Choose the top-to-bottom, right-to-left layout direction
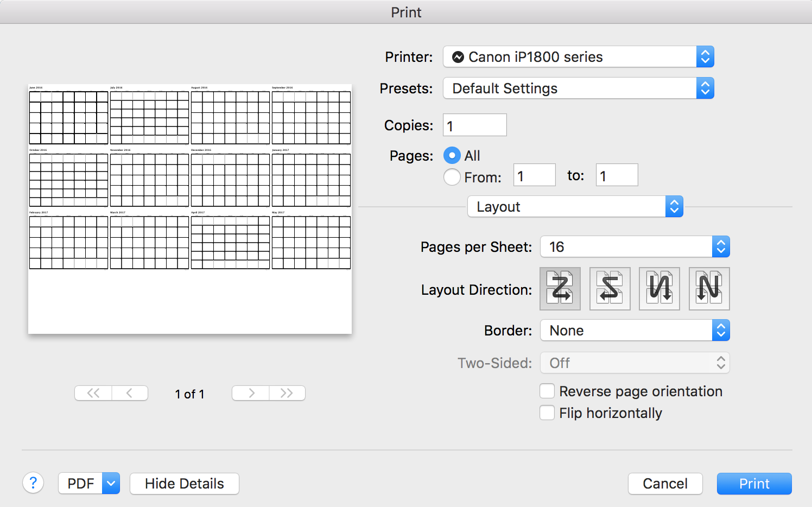 [x=709, y=289]
